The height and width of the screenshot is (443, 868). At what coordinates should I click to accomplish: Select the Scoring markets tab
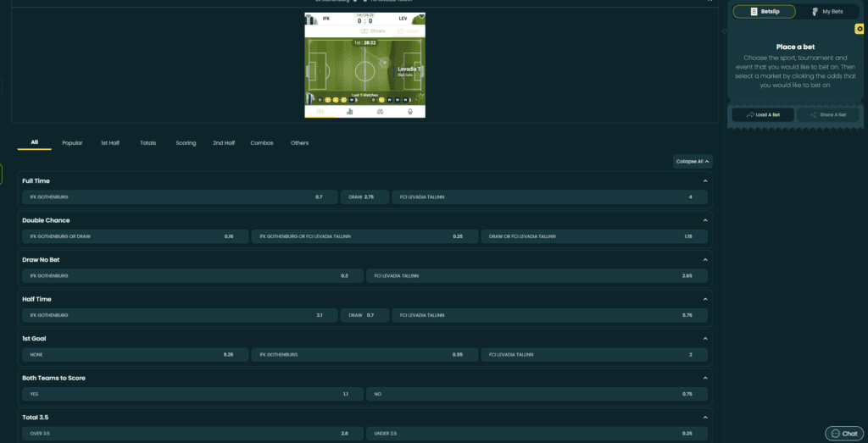[x=186, y=143]
